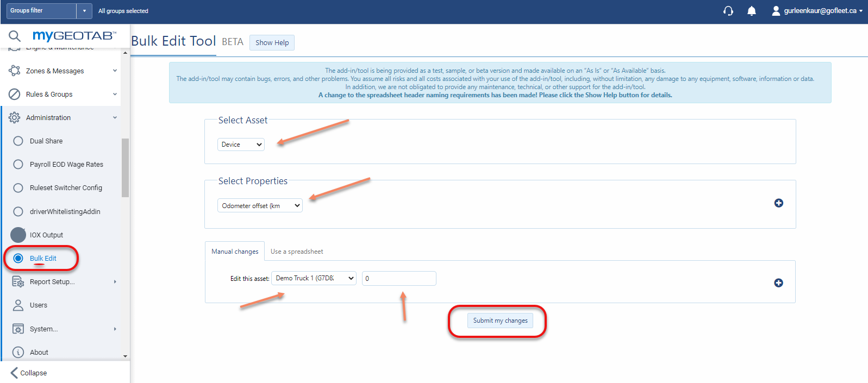Click the All groups selected text

click(x=123, y=11)
